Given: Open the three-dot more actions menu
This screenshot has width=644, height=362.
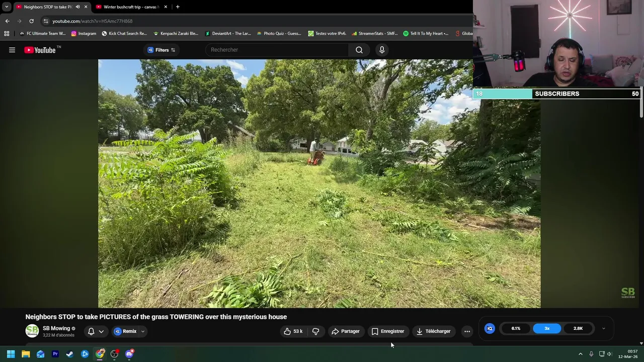Looking at the screenshot, I should coord(467,331).
